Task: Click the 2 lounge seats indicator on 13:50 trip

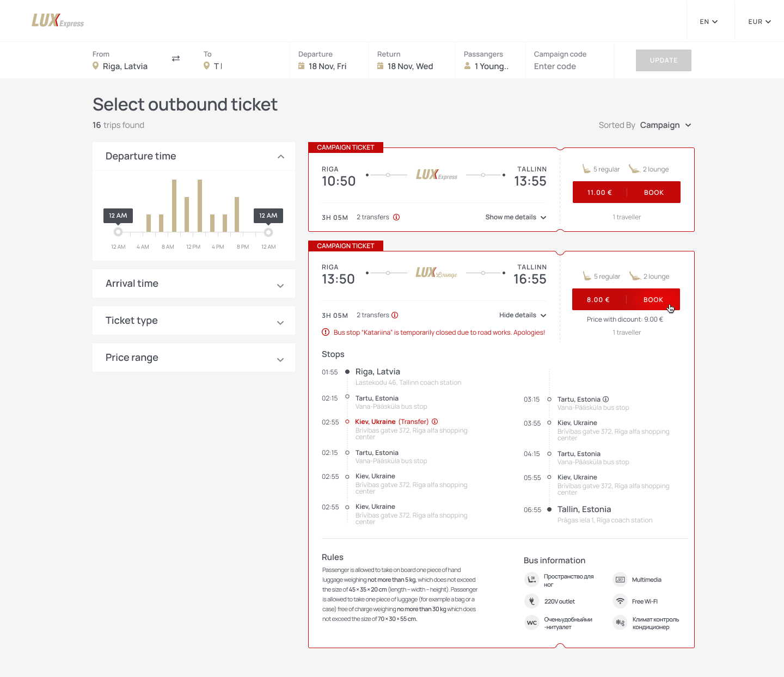Action: (x=650, y=276)
